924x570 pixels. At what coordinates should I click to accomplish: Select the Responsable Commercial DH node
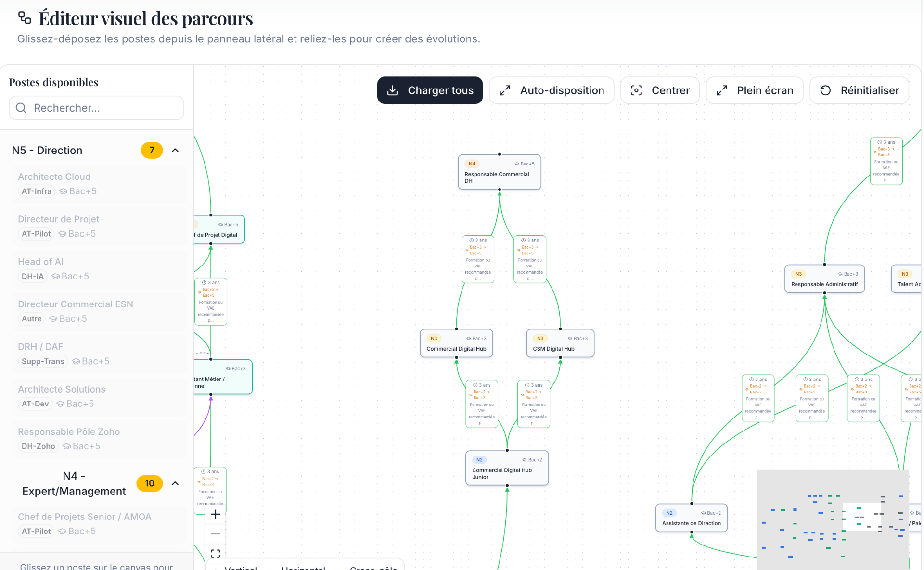click(x=500, y=172)
